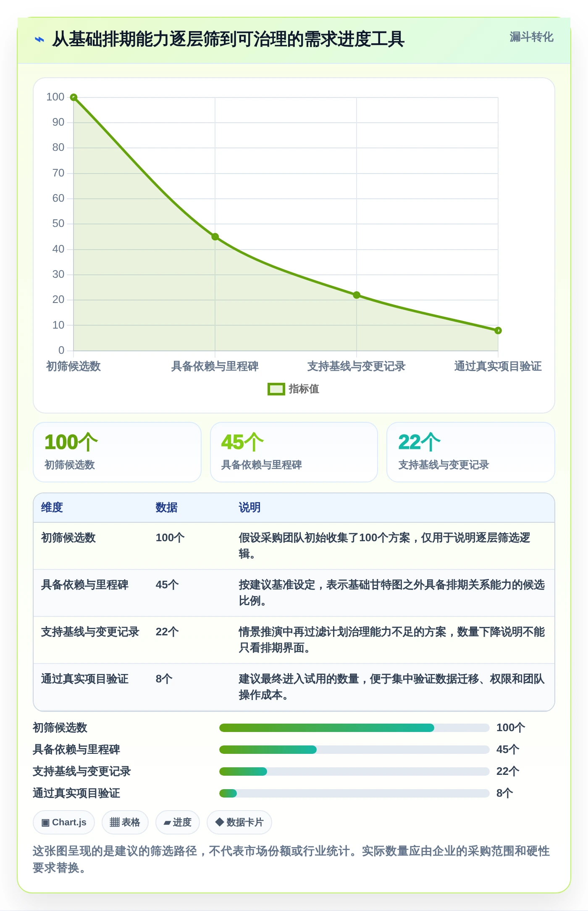This screenshot has height=911, width=588.
Task: Click the description starting with 假设采购团队
Action: (x=384, y=546)
